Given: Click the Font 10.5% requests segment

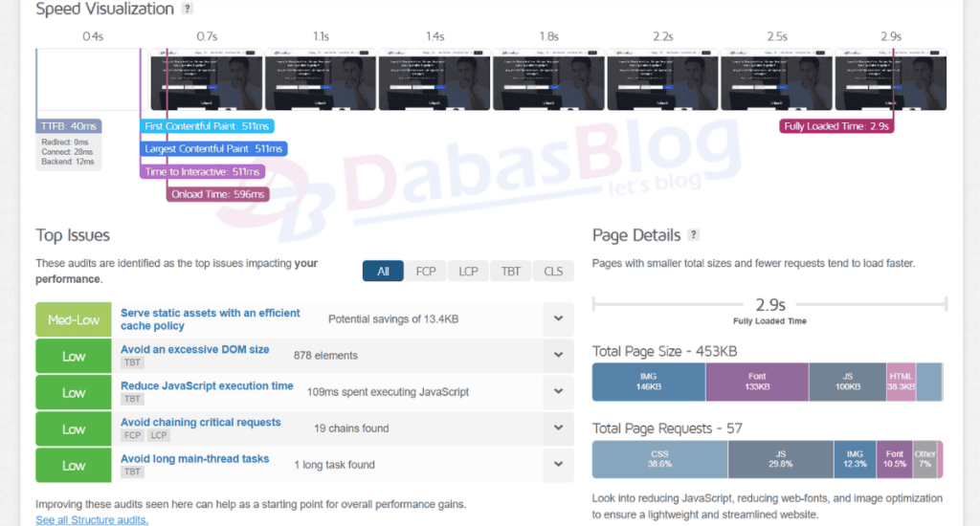Looking at the screenshot, I should pyautogui.click(x=895, y=459).
